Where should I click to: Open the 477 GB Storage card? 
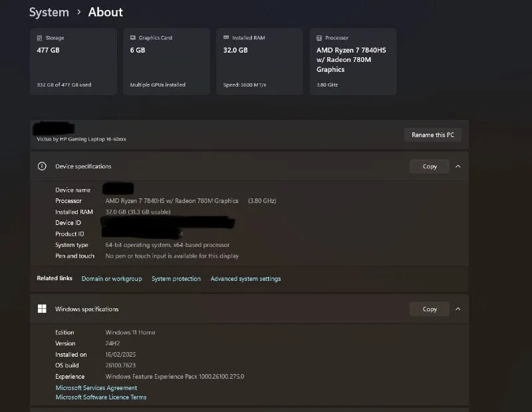pyautogui.click(x=73, y=62)
